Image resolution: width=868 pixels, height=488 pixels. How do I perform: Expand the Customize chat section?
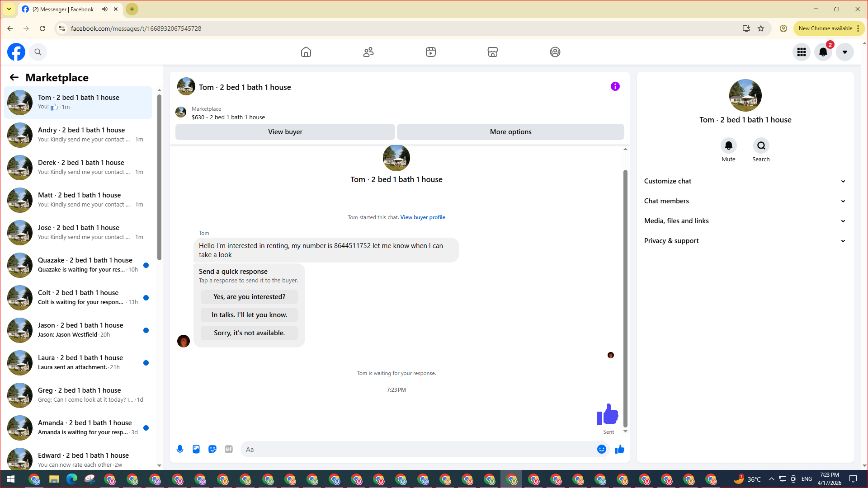coord(745,181)
